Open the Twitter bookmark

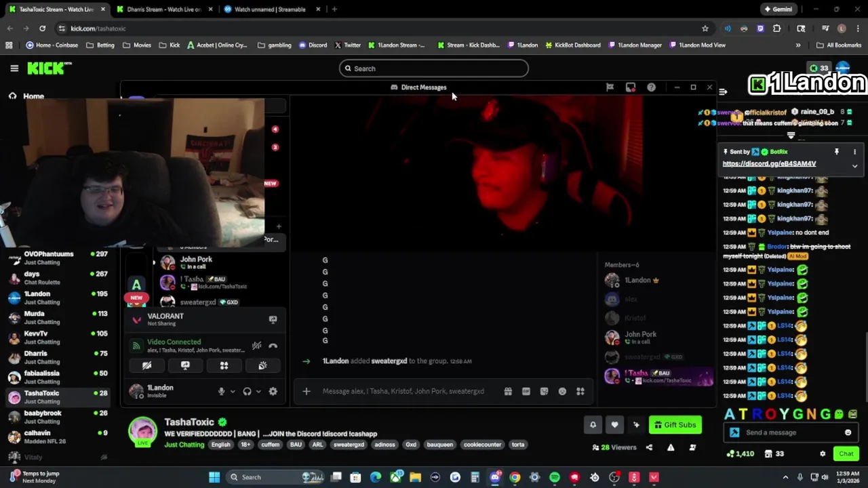(x=347, y=45)
